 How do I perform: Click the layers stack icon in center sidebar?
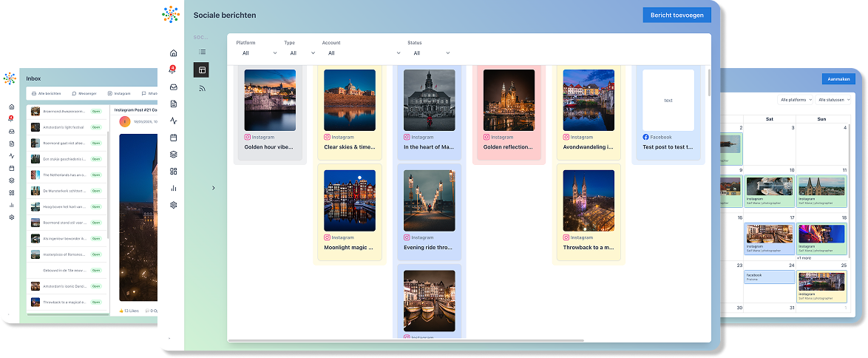(174, 155)
